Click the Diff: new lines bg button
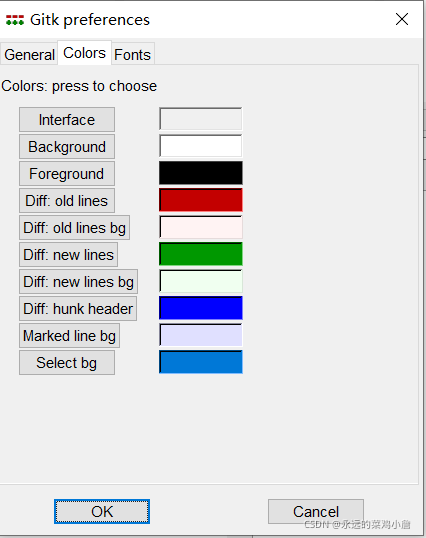Screen dimensions: 426x538 79,282
